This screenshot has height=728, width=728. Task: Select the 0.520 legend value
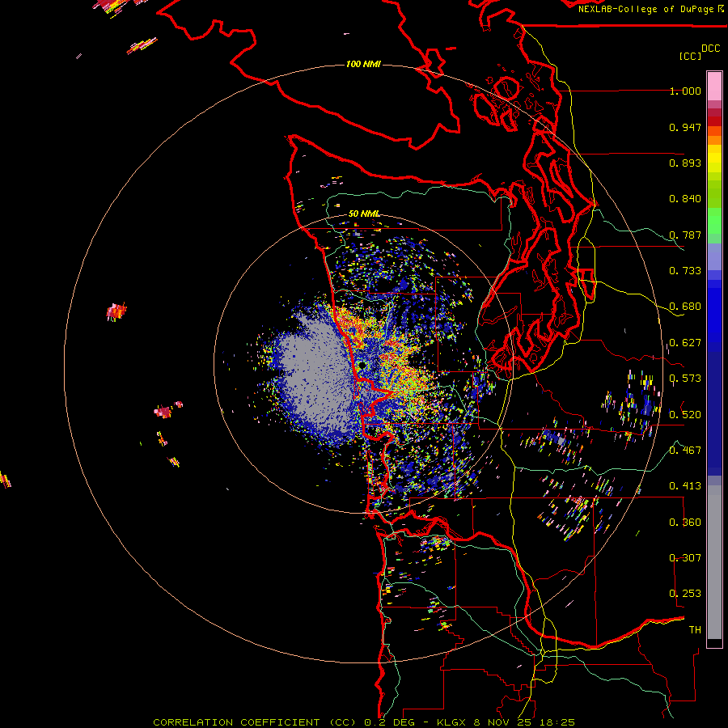pyautogui.click(x=685, y=415)
